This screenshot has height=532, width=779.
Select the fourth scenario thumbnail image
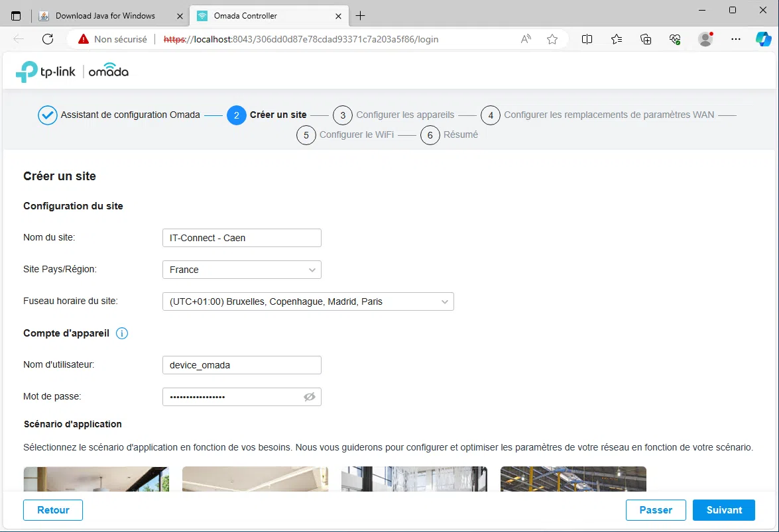[x=573, y=479]
